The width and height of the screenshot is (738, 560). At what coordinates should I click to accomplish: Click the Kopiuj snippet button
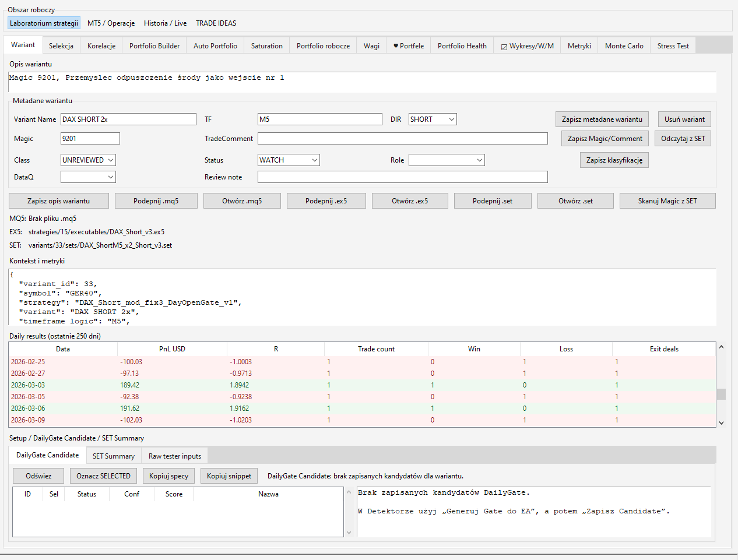[x=229, y=476]
